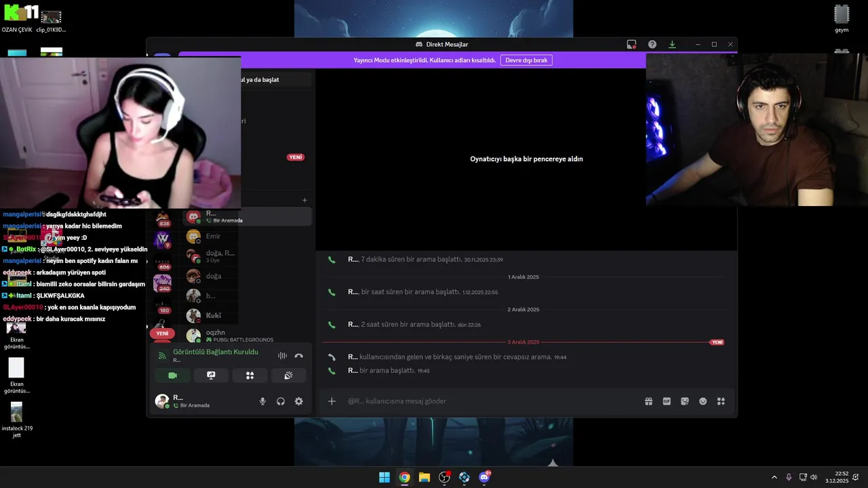Open the server icon with badge 606
The image size is (868, 488).
point(163,263)
